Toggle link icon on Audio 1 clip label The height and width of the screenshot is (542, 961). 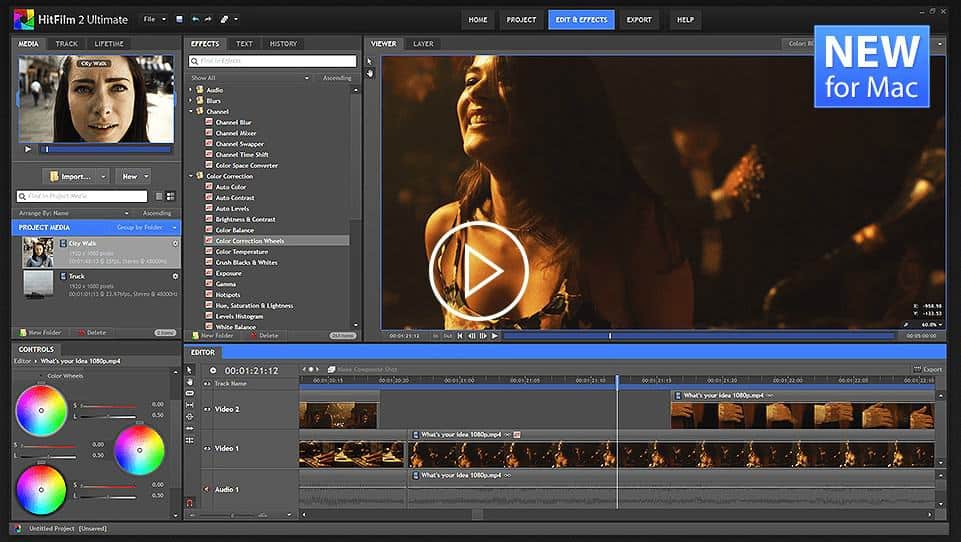[x=507, y=475]
